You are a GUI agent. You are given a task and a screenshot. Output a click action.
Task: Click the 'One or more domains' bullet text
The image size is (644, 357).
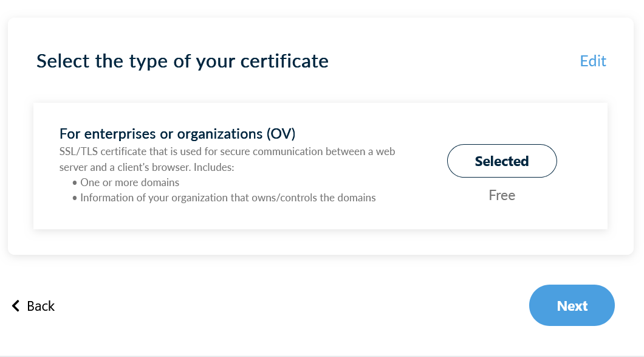(130, 182)
